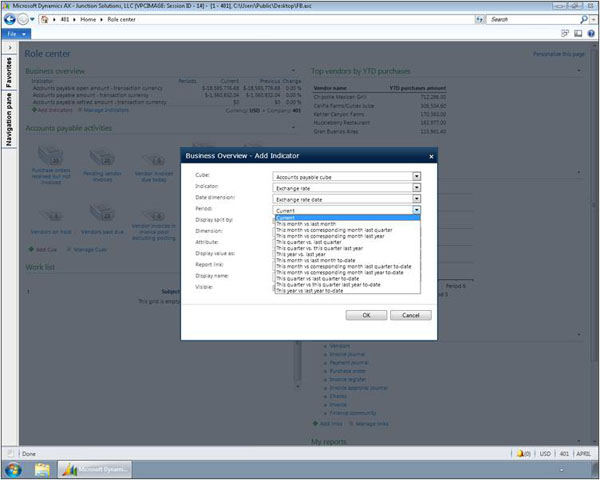Image resolution: width=600 pixels, height=480 pixels.
Task: Open the Cube dropdown
Action: 417,175
